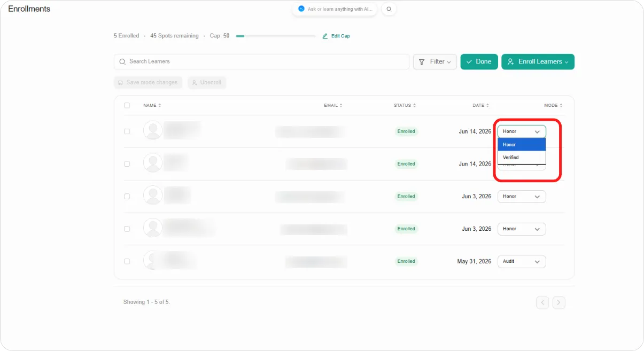Click the sort arrows next to STATUS

click(414, 106)
